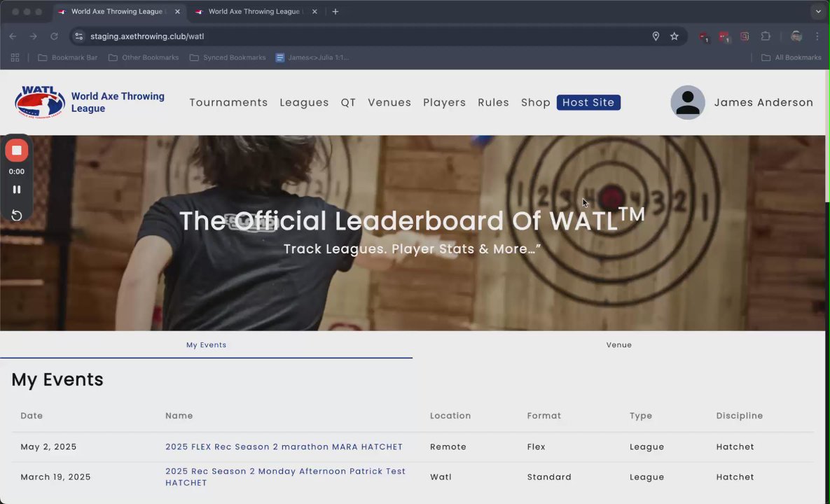The image size is (830, 504).
Task: Reload the page with the refresh icon
Action: tap(54, 36)
